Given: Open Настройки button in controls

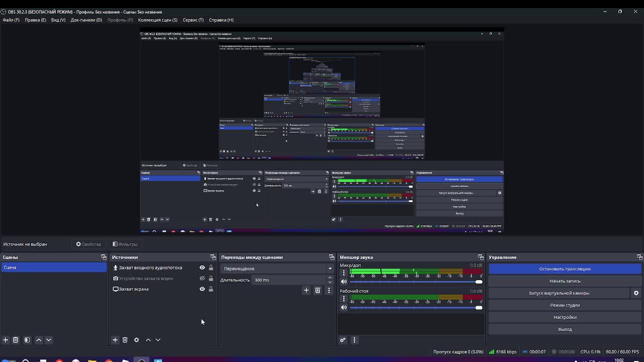Looking at the screenshot, I should pos(565,317).
